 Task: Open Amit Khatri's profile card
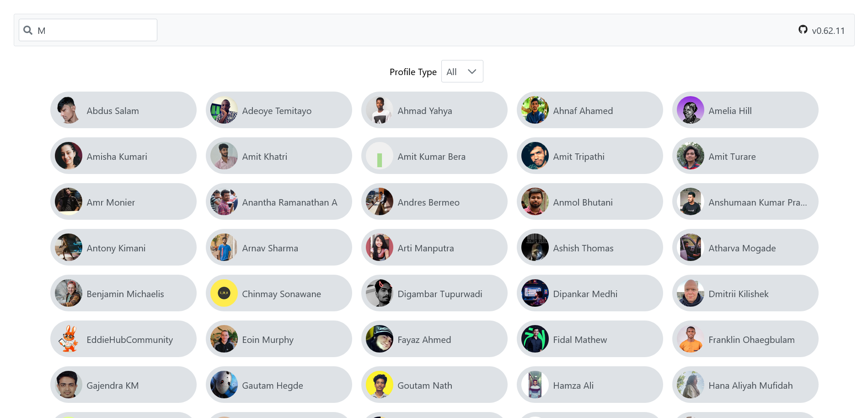tap(279, 156)
